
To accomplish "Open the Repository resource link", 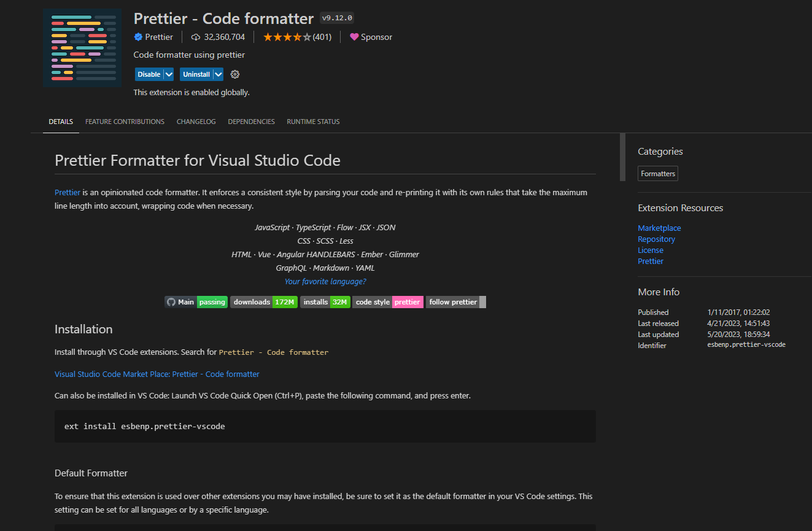I will click(656, 239).
